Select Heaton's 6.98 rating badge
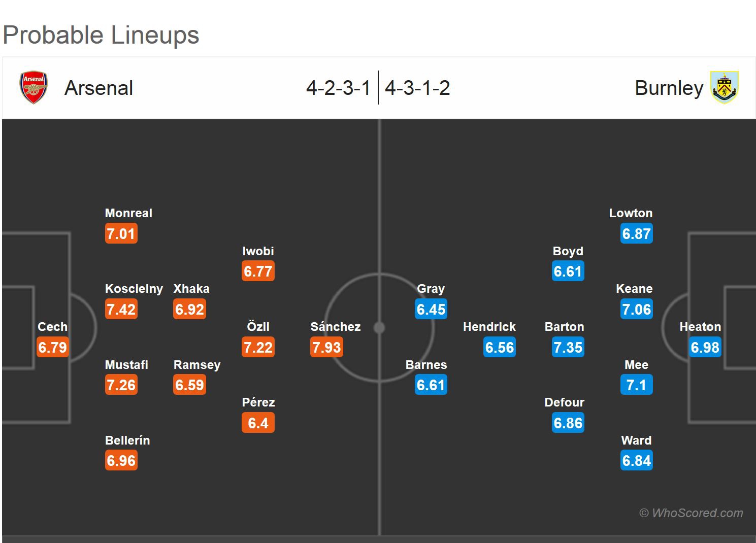This screenshot has width=756, height=543. [705, 348]
